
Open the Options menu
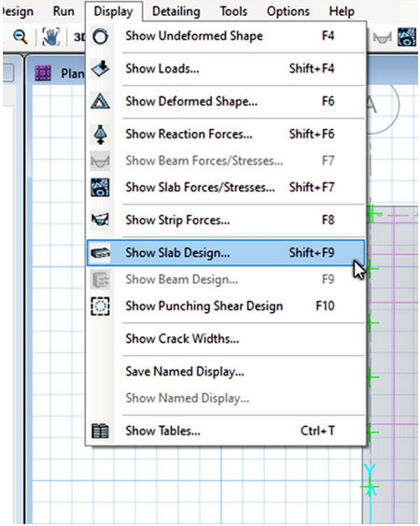287,11
